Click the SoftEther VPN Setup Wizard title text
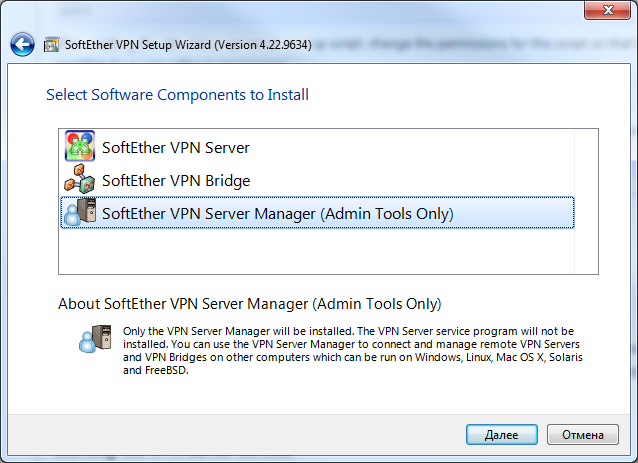638x463 pixels. click(188, 45)
